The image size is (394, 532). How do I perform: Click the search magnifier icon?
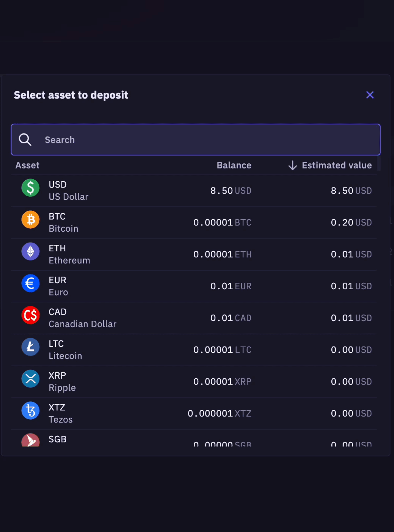coord(25,140)
